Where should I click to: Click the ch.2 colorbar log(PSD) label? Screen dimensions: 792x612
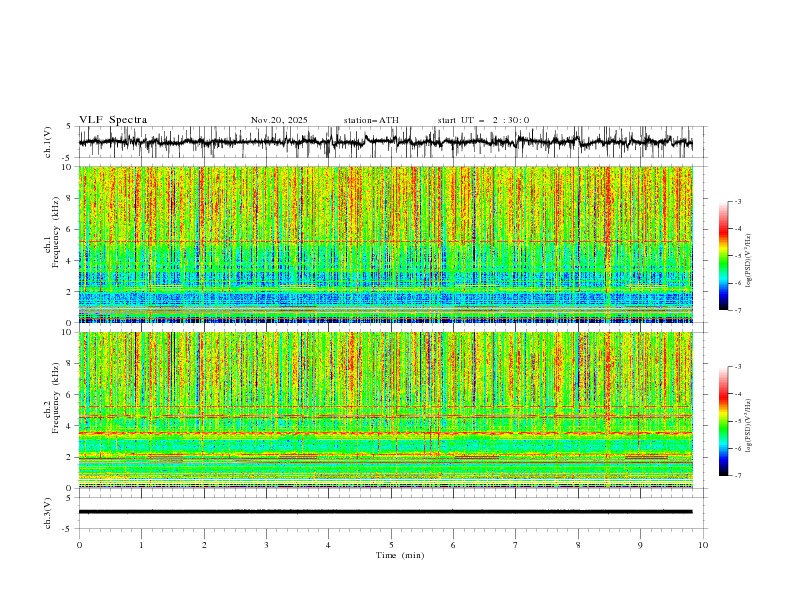(x=749, y=425)
